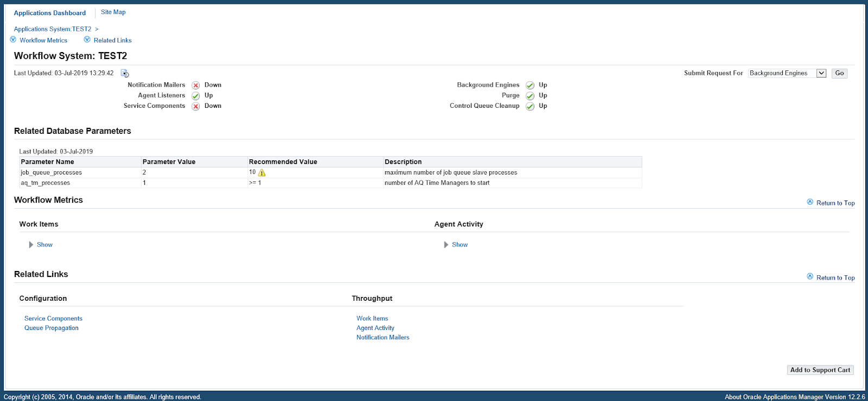Click Return to Top text beside Related Links

(835, 278)
